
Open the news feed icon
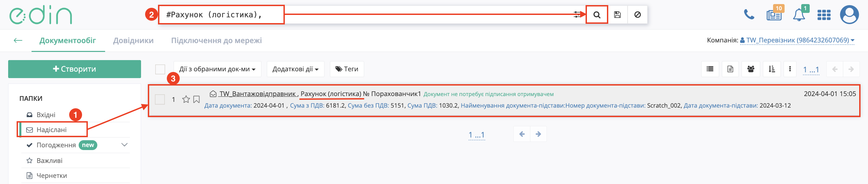[x=774, y=15]
